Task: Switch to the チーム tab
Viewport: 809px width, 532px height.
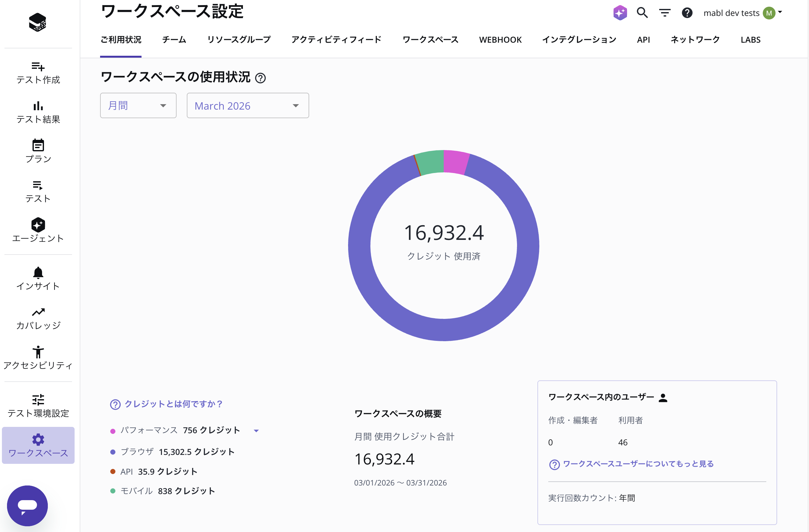Action: [174, 40]
